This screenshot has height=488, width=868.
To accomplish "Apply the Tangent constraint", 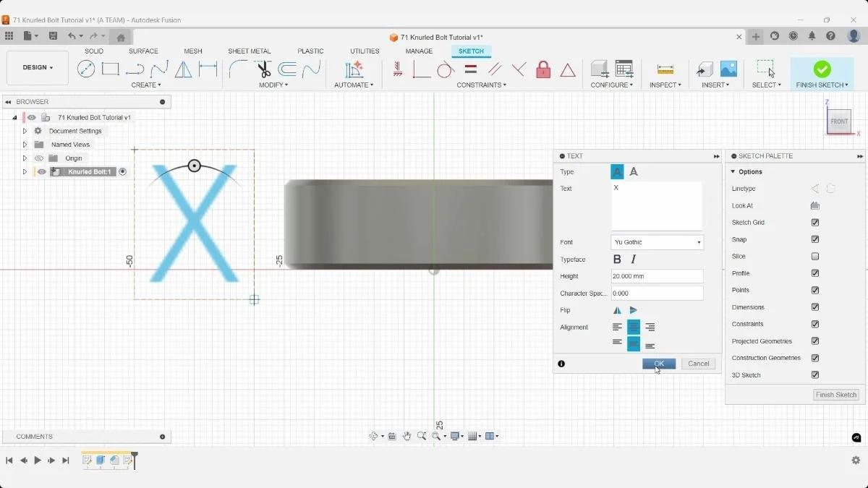I will coord(446,69).
